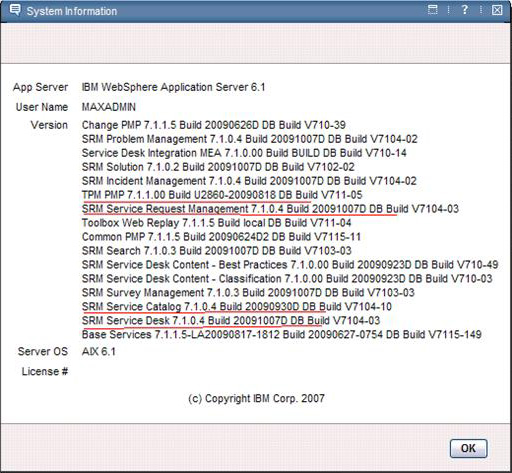Click the Toolbox Web Replay 7.1.1.5 line
This screenshot has height=473, width=512.
pos(217,223)
